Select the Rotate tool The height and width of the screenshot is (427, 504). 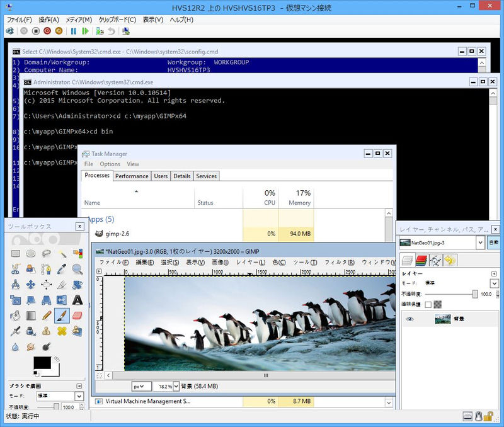(x=77, y=284)
